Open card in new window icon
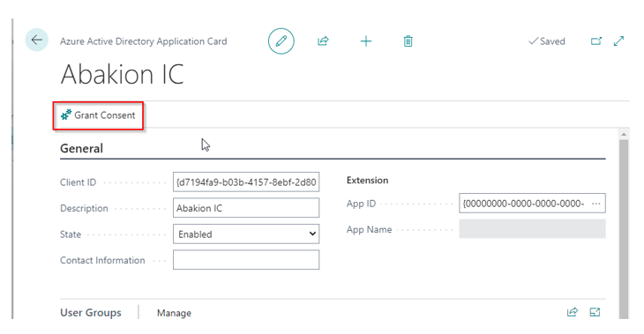The height and width of the screenshot is (334, 644). pos(596,41)
